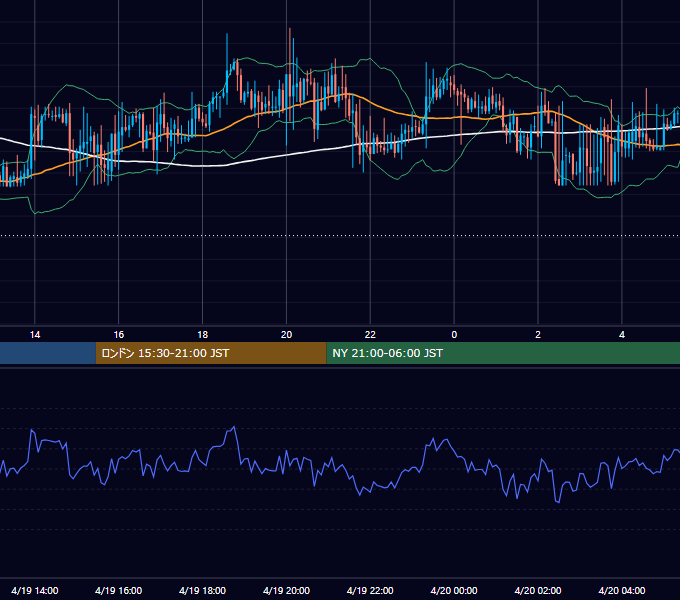Screen dimensions: 680x600
Task: Click the 18 hour label on chart axis
Action: pyautogui.click(x=203, y=335)
